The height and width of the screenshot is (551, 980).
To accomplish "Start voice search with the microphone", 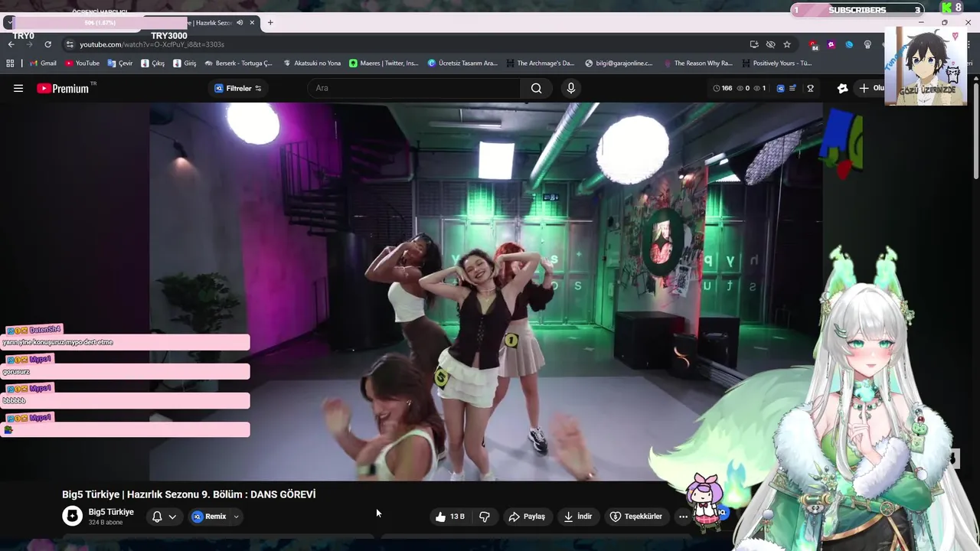I will pos(570,88).
